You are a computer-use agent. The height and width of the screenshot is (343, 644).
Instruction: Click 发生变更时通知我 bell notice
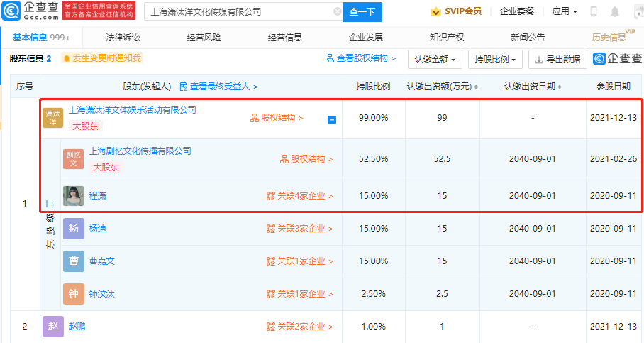tap(102, 58)
